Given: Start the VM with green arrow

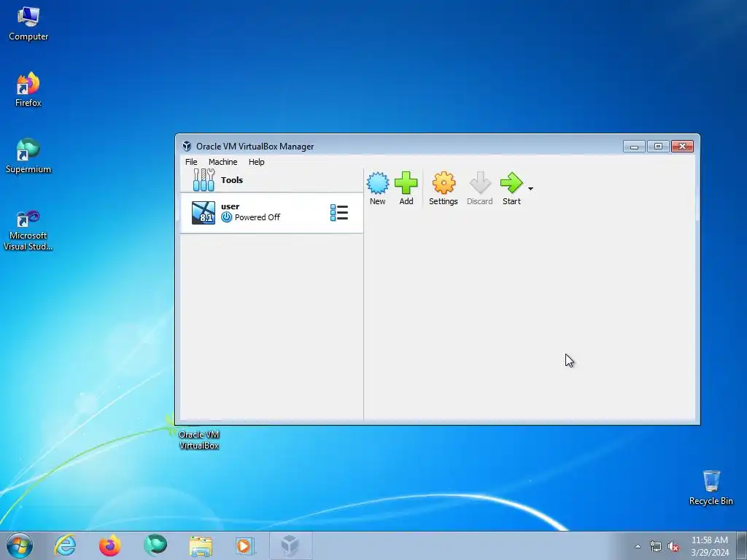Looking at the screenshot, I should tap(511, 183).
